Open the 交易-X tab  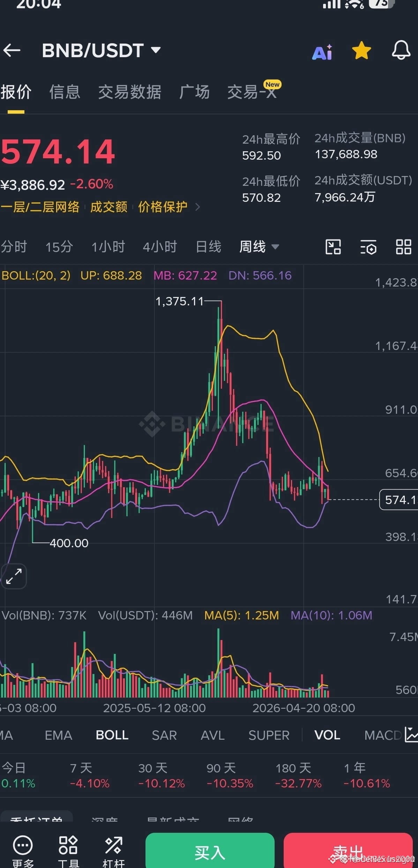(252, 92)
